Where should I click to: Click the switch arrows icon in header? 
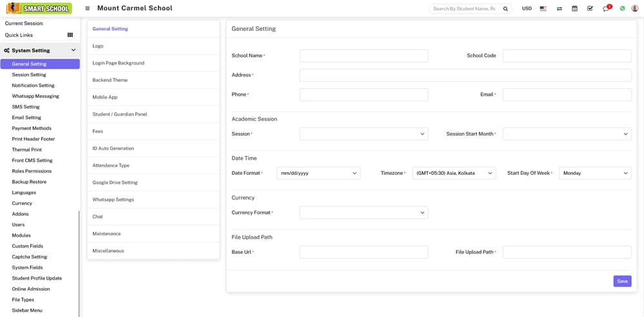[x=559, y=8]
